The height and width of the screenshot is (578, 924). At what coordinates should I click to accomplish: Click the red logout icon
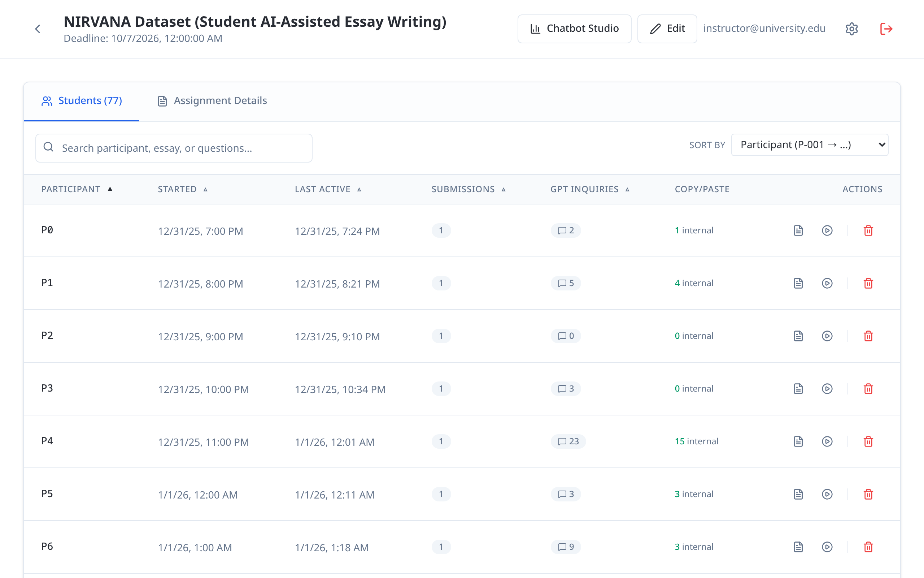click(886, 29)
